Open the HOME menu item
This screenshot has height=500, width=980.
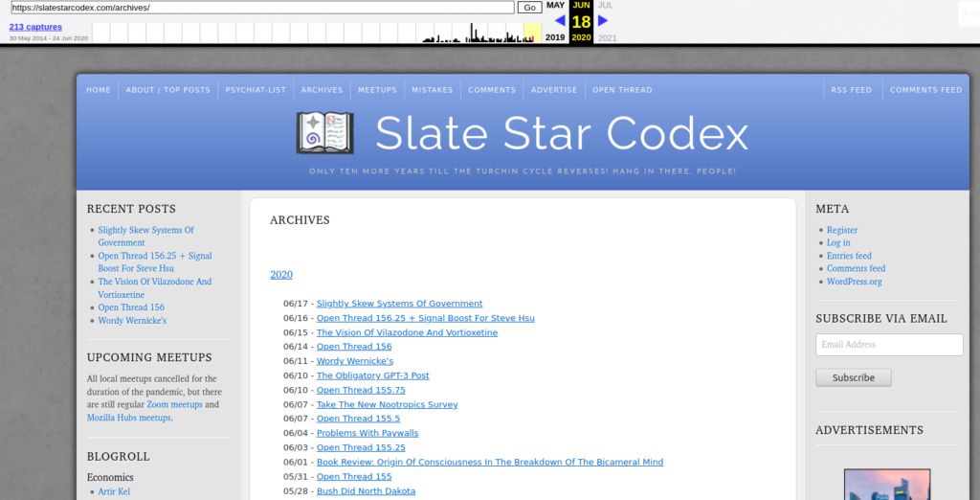click(99, 90)
